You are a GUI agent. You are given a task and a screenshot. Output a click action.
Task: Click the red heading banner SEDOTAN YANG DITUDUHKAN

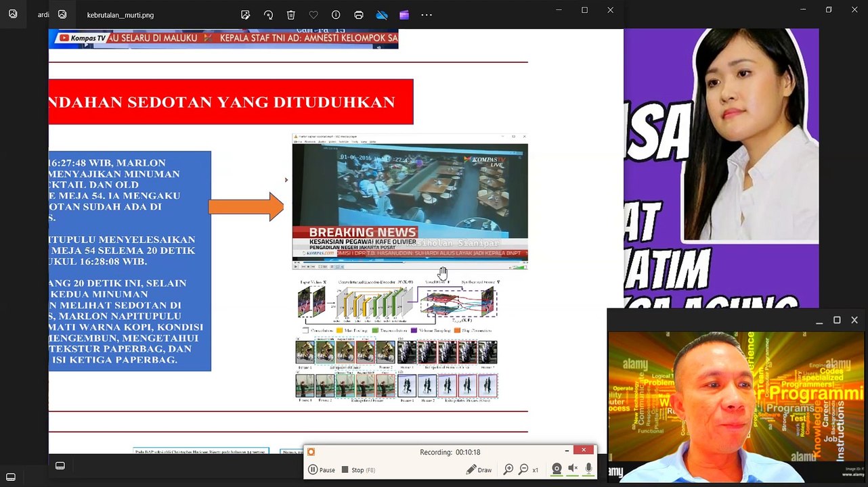231,102
